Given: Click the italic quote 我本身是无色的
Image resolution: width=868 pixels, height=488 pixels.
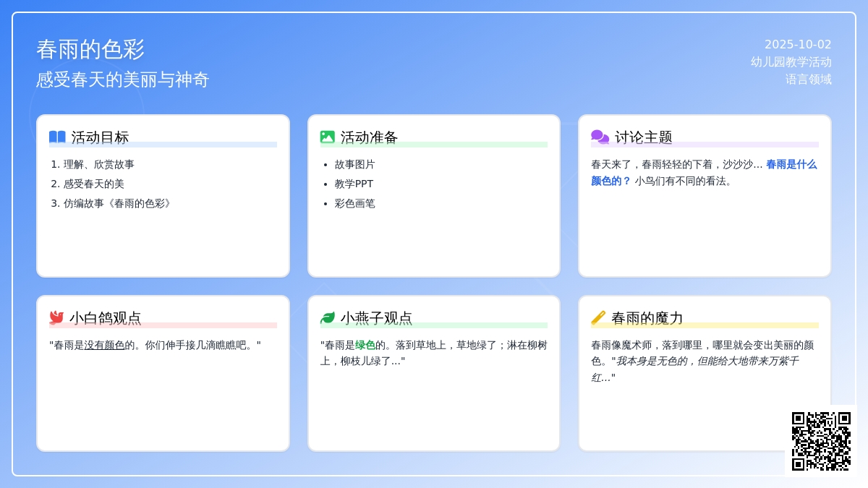Looking at the screenshot, I should (x=650, y=361).
